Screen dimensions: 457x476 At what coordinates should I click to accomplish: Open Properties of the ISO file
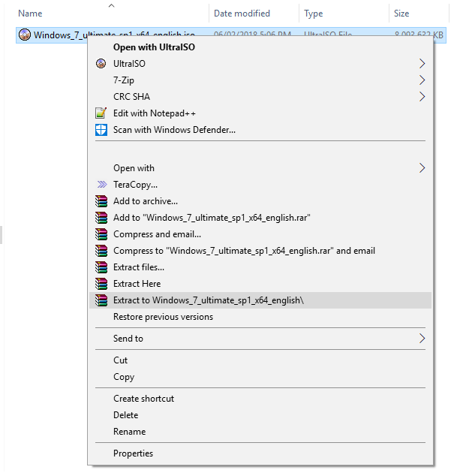tap(133, 453)
